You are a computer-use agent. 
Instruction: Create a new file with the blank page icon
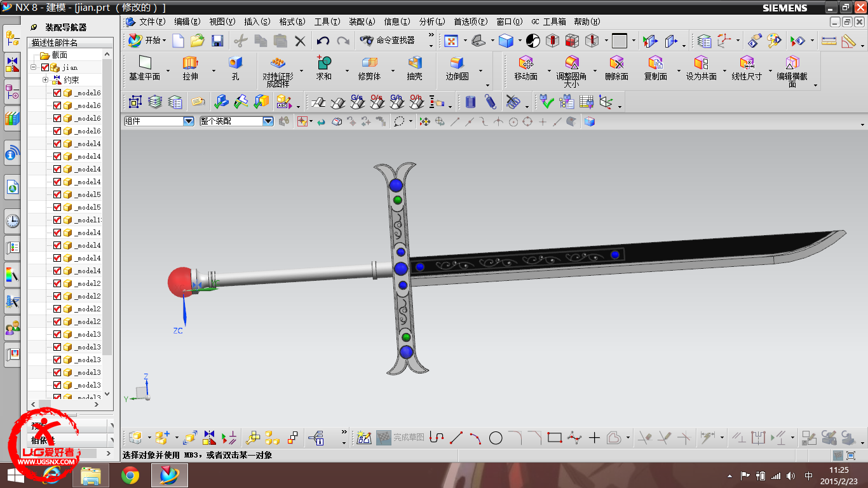tap(179, 41)
